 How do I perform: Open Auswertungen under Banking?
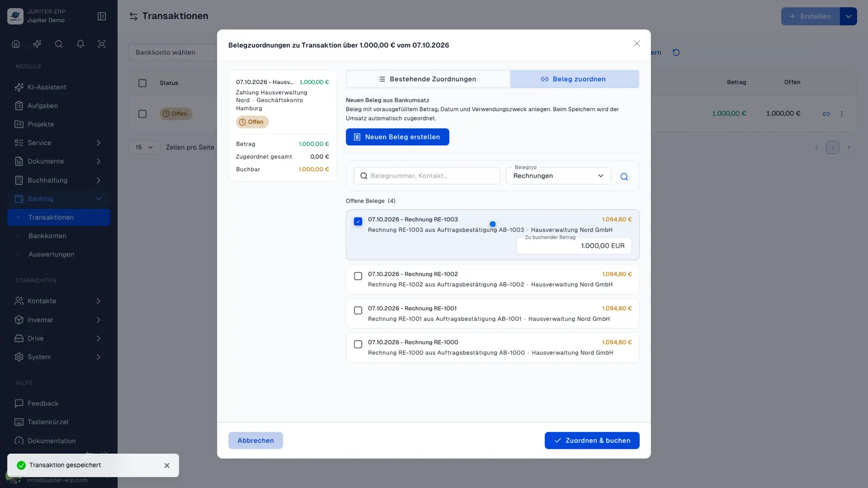tap(59, 254)
